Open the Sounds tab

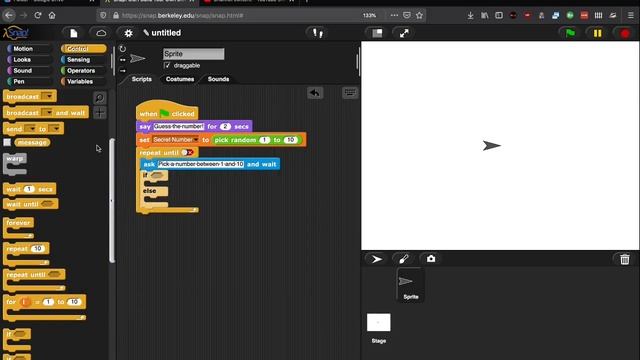coord(218,79)
